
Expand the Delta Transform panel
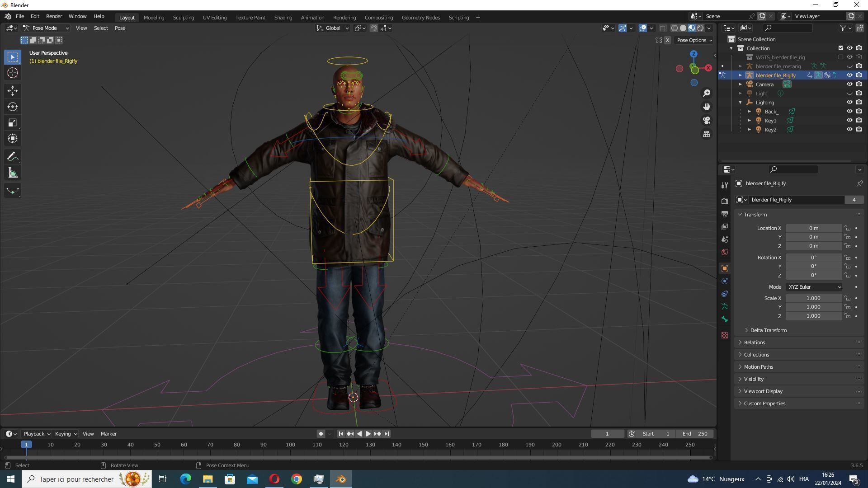click(x=768, y=330)
